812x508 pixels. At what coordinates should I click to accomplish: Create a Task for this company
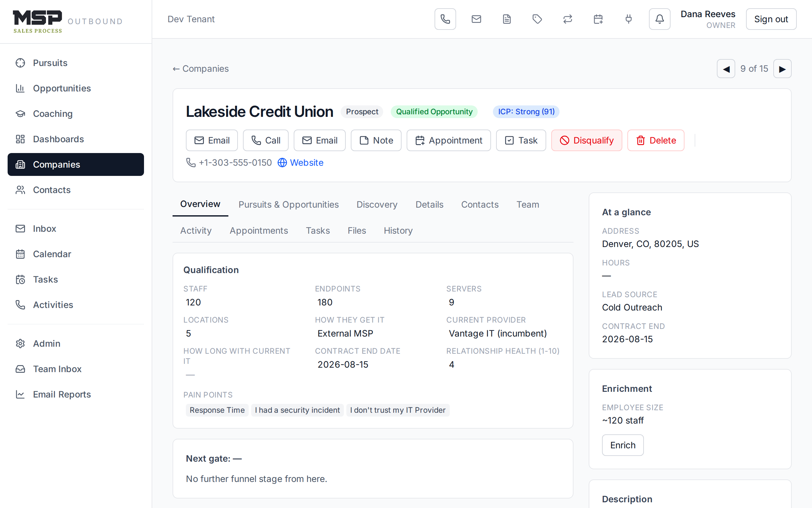521,140
